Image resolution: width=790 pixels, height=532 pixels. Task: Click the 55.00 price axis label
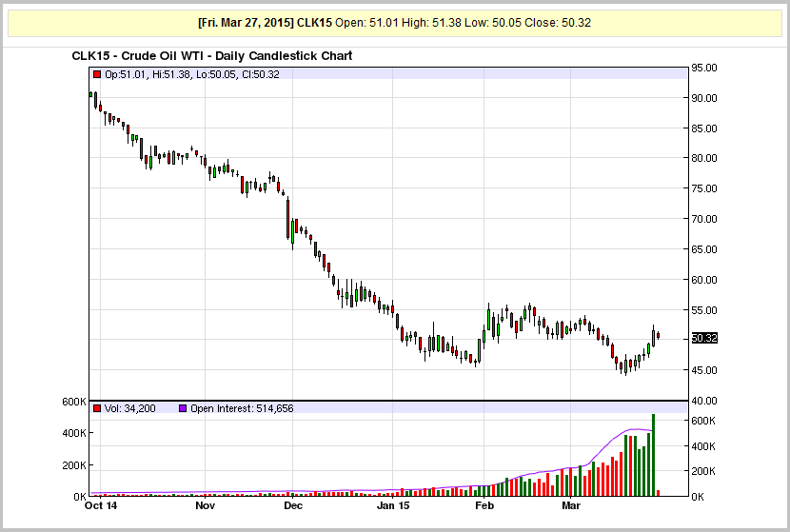point(703,310)
